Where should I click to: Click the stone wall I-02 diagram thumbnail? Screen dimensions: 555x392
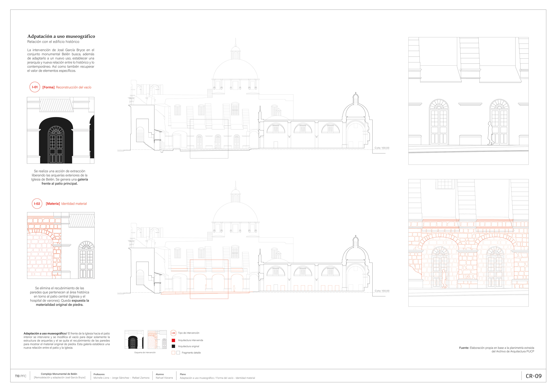click(61, 246)
